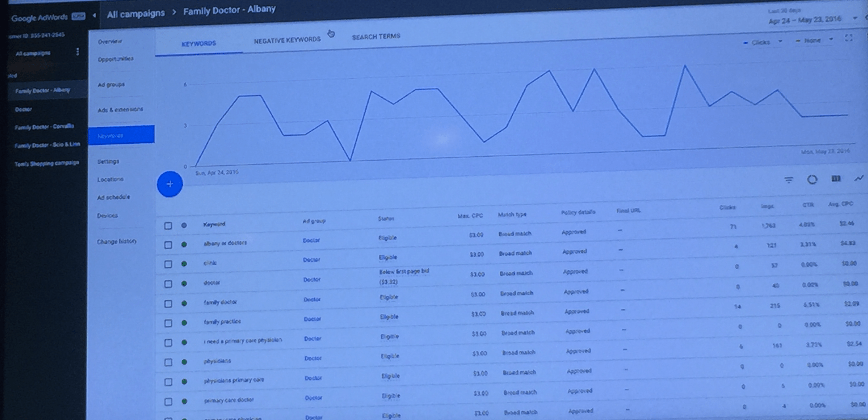Image resolution: width=868 pixels, height=420 pixels.
Task: Open Change history page
Action: [x=117, y=241]
